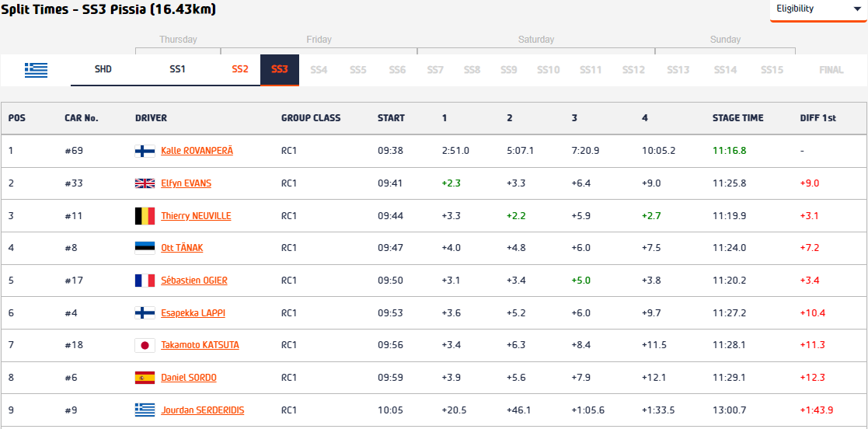Click the Split Times SS3 Pissia heading
Image resolution: width=868 pixels, height=429 pixels.
109,9
